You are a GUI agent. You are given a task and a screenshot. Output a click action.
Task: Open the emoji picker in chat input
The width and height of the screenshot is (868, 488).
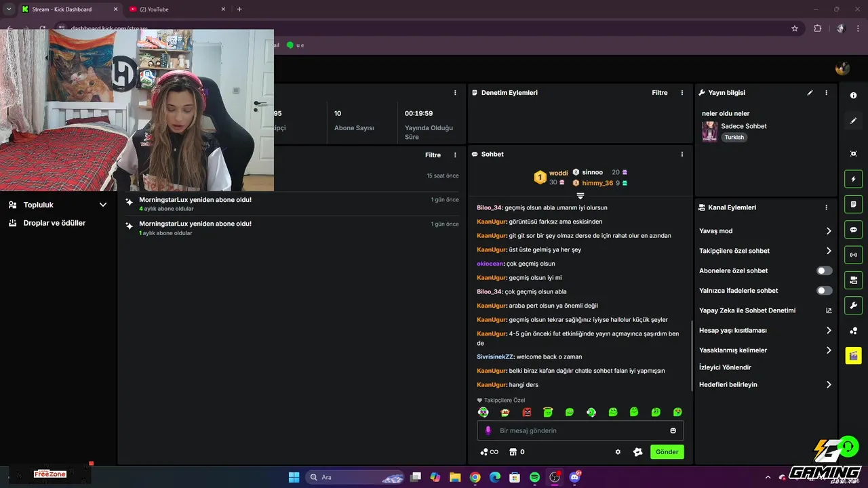(x=673, y=430)
